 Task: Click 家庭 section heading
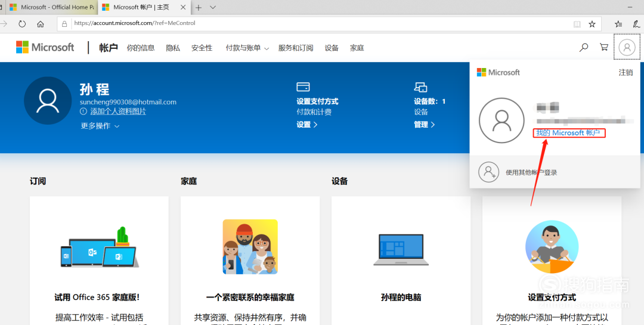pyautogui.click(x=188, y=181)
